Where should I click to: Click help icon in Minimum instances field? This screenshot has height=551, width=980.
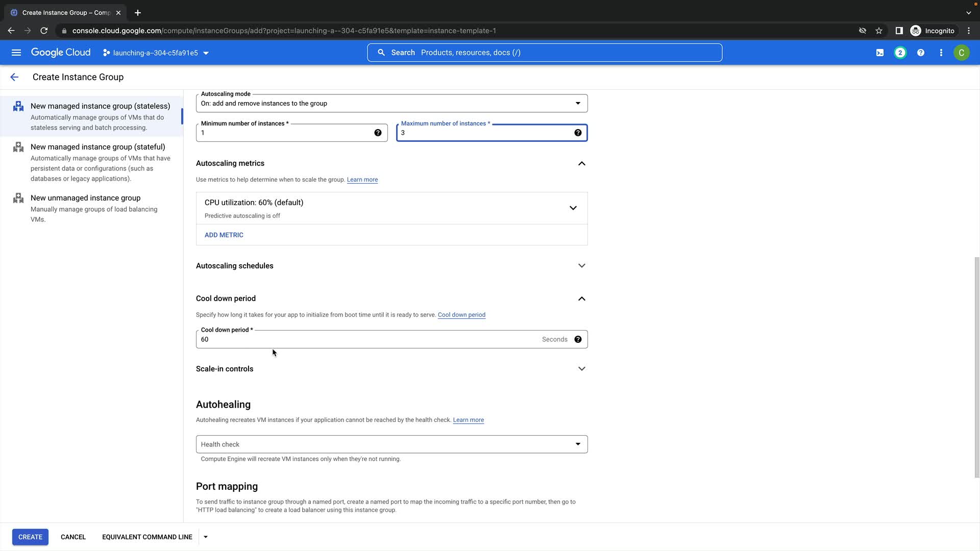378,133
